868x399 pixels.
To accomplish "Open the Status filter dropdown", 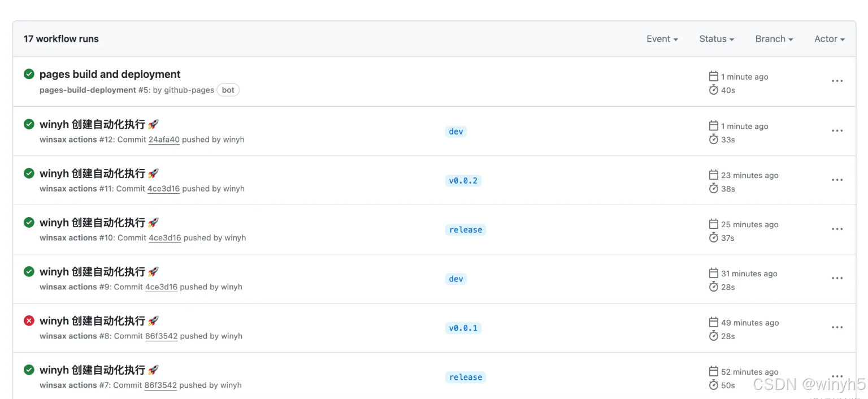I will point(717,39).
